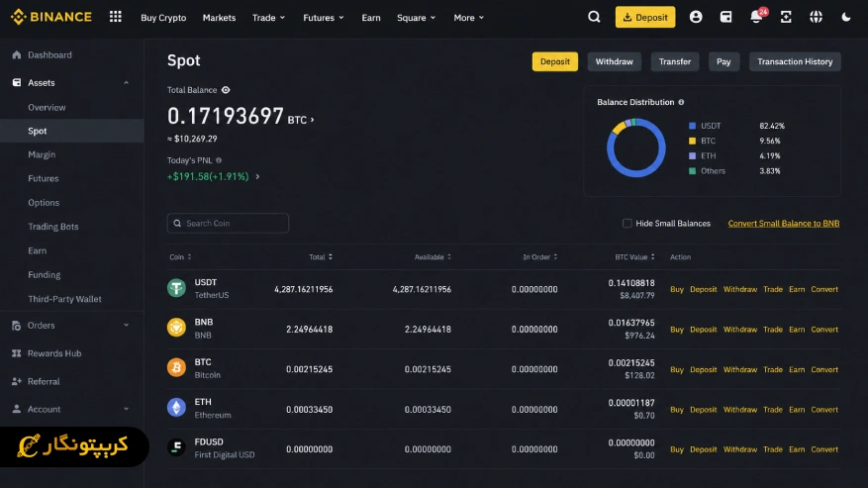Open the QR scan download icon
The height and width of the screenshot is (488, 868).
786,17
